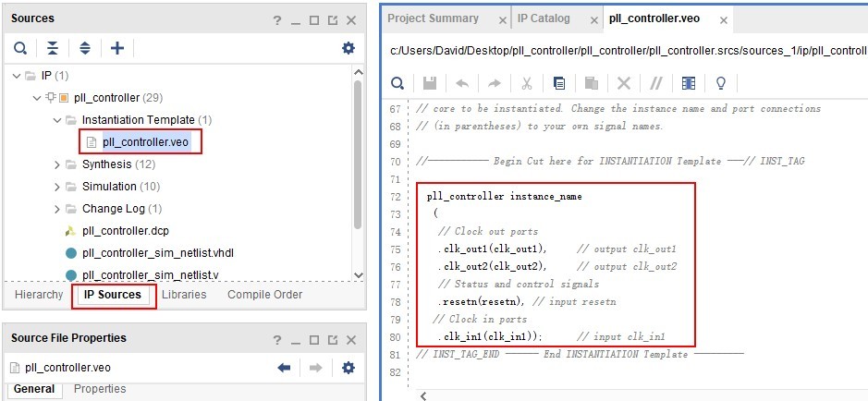The width and height of the screenshot is (868, 401).
Task: Click scroll up arrow in Sources tree
Action: 358,72
